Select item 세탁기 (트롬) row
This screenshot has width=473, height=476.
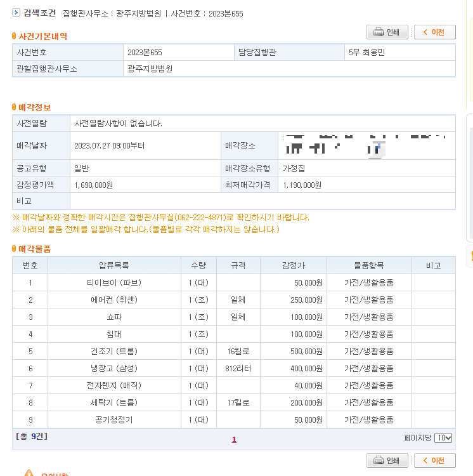click(x=234, y=402)
